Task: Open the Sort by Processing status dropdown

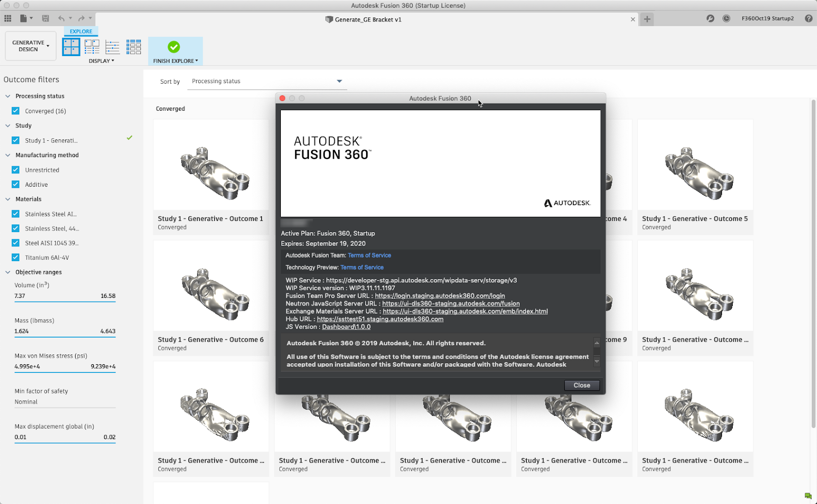Action: tap(267, 81)
